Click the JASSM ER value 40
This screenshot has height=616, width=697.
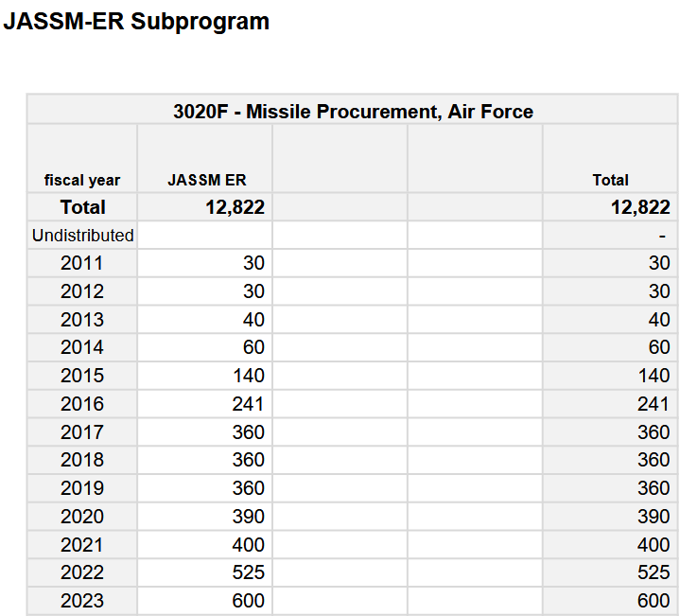coord(253,320)
